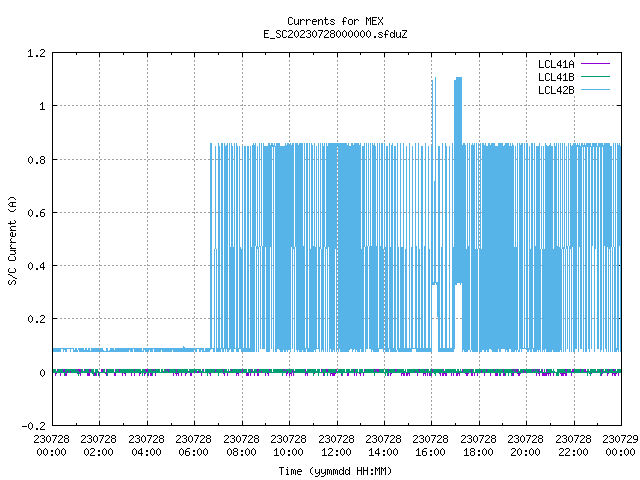Click the 'Time (yymmdd HH:MM)' x-axis label

coord(335,471)
